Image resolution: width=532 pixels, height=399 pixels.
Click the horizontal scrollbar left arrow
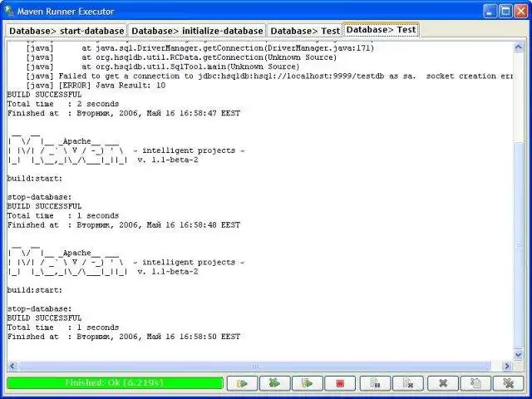[12, 366]
